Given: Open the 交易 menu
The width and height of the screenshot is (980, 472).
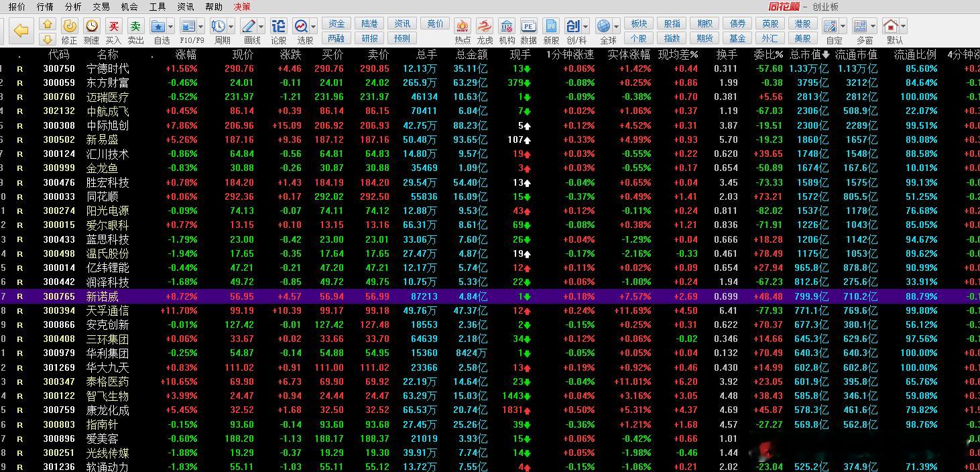Looking at the screenshot, I should (x=101, y=7).
